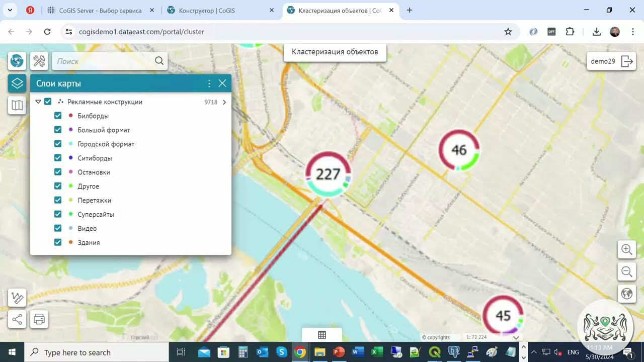Uncheck the Здания layer checkbox
This screenshot has width=644, height=362.
click(58, 242)
